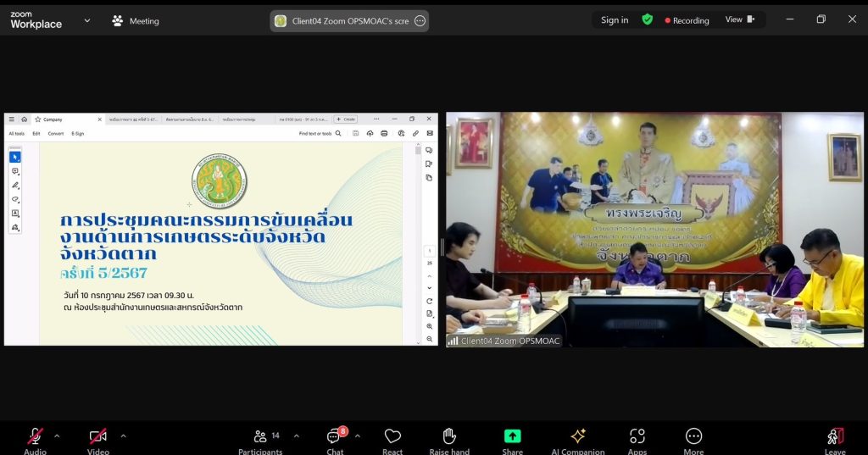Click the zoom in magnifier
Image resolution: width=868 pixels, height=455 pixels.
coord(430,326)
